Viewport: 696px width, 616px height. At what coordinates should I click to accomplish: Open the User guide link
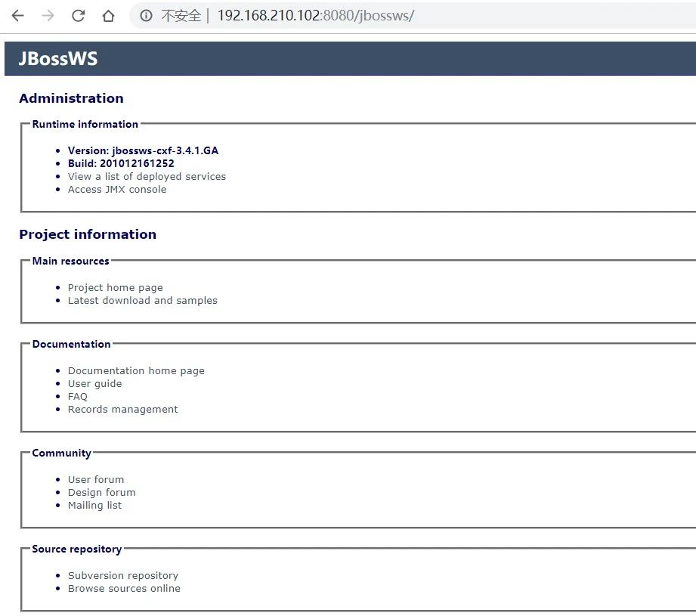[94, 383]
